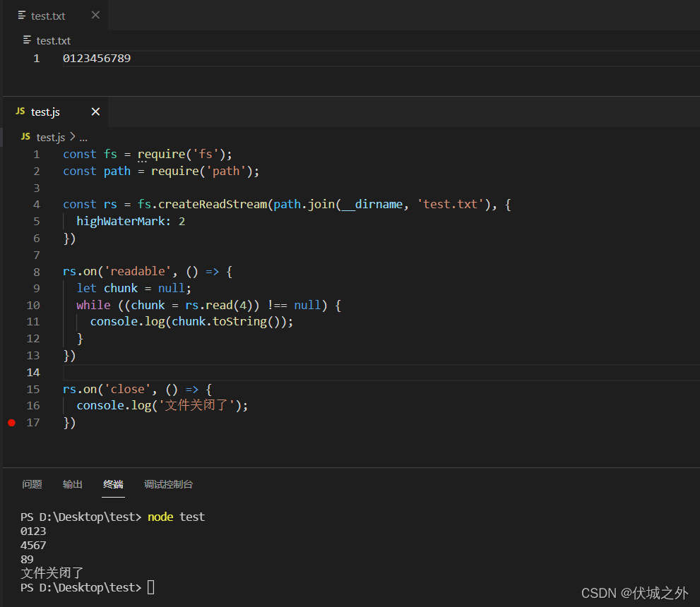Select the JS icon on the test.js tab

pyautogui.click(x=20, y=112)
